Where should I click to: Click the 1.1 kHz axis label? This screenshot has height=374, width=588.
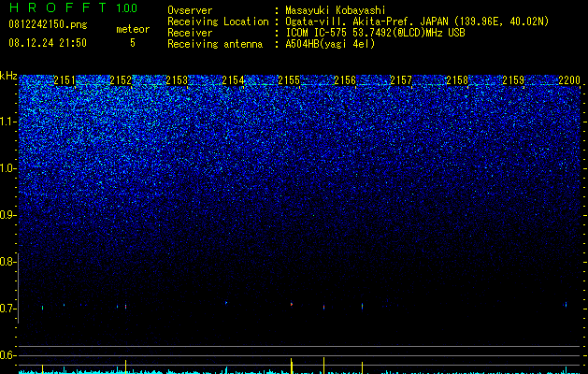7,122
